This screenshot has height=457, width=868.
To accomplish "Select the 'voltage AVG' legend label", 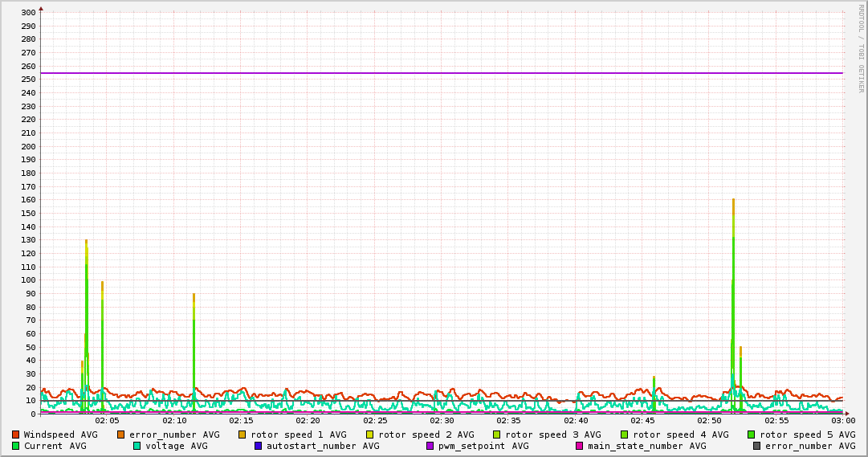I will coord(177,446).
